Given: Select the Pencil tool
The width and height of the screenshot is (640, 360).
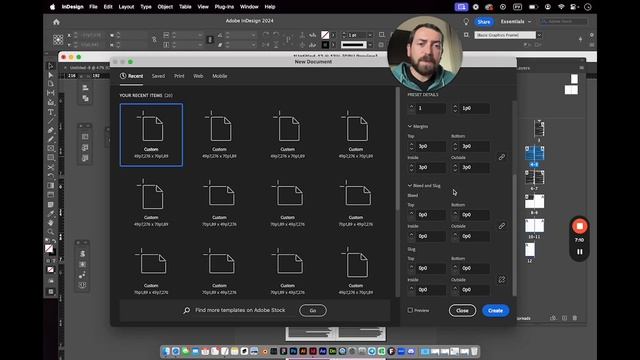Looking at the screenshot, I should [51, 139].
